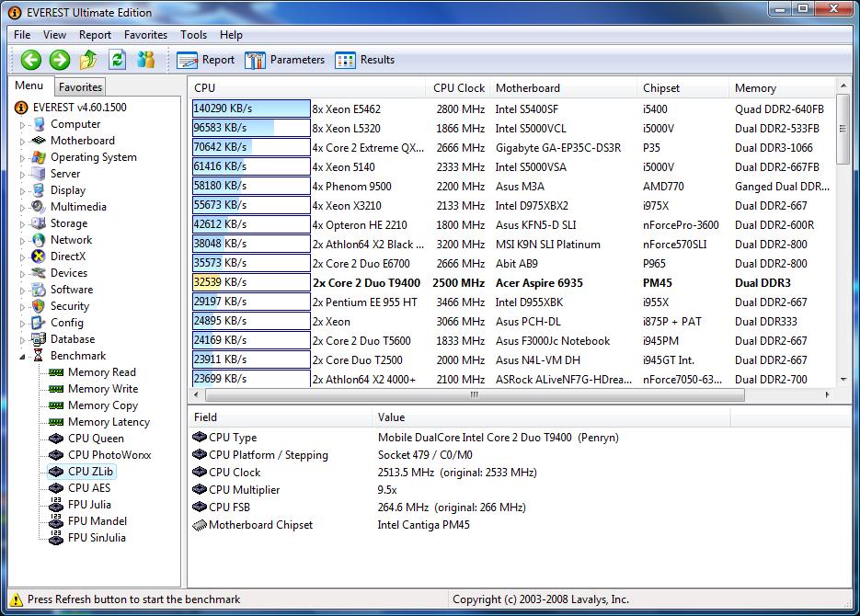Open the Report menu
Screen dimensions: 860x616
(95, 35)
